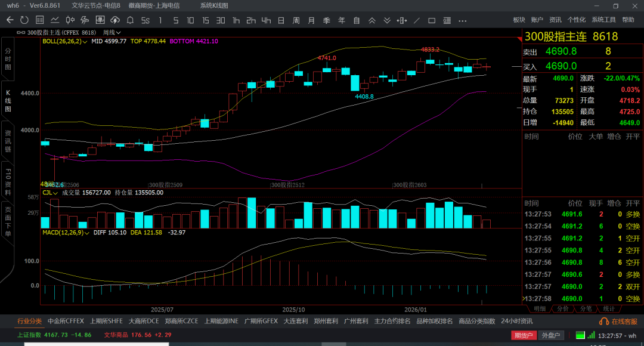Click the refresh icon in the toolbar
This screenshot has height=346, width=644.
click(x=25, y=20)
